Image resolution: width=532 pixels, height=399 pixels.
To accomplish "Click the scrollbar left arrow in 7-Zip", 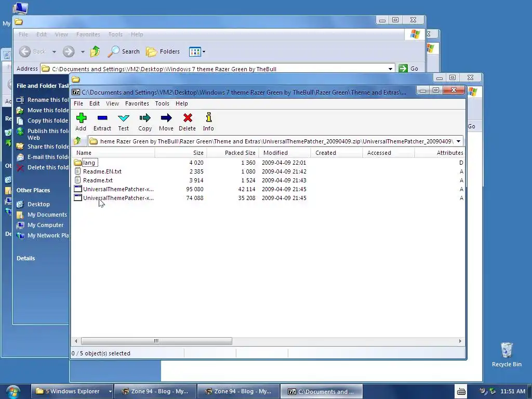I will 76,341.
